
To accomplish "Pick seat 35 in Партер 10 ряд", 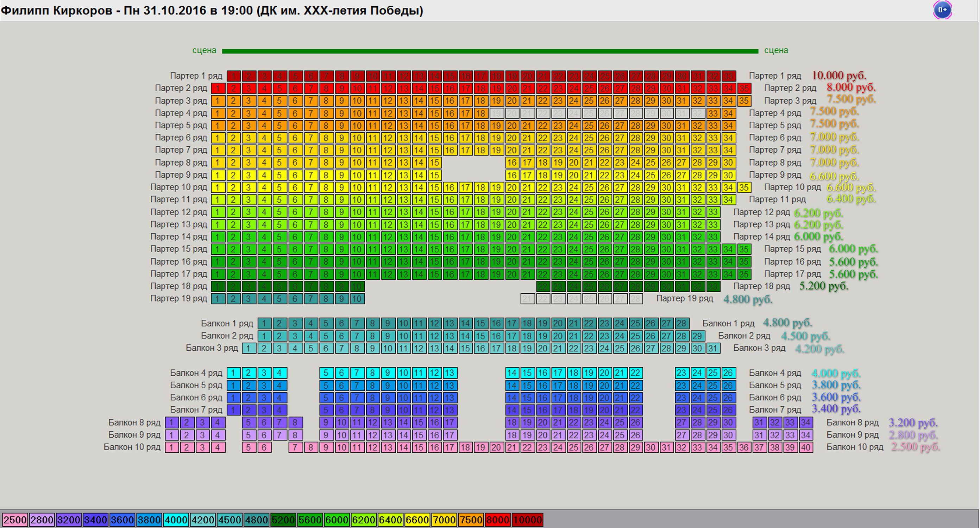I will click(x=744, y=187).
